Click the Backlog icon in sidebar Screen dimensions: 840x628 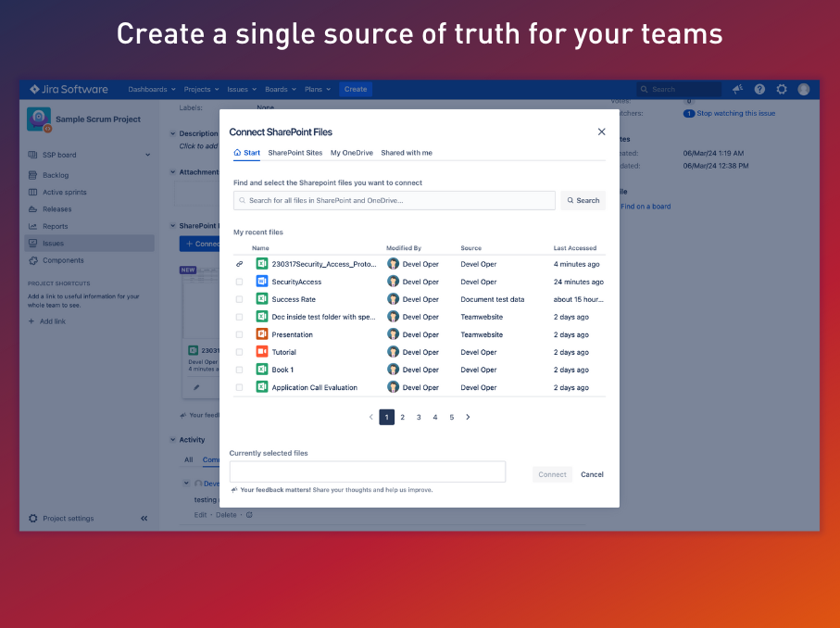[x=33, y=175]
